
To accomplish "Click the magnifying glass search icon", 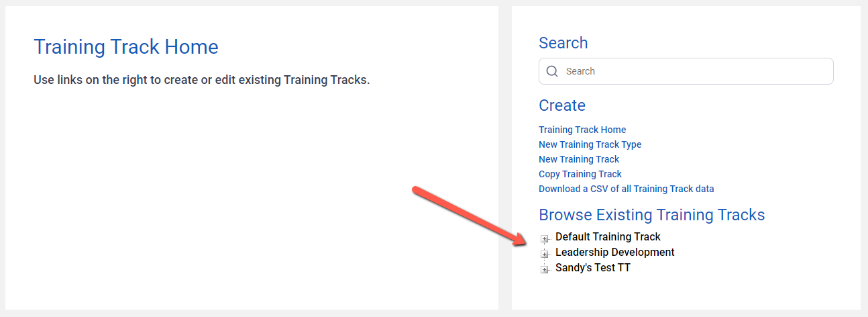I will click(552, 71).
